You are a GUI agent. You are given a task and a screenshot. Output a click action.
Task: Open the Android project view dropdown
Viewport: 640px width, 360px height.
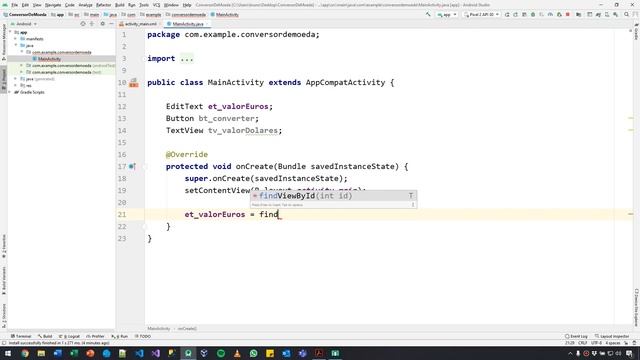(x=24, y=24)
